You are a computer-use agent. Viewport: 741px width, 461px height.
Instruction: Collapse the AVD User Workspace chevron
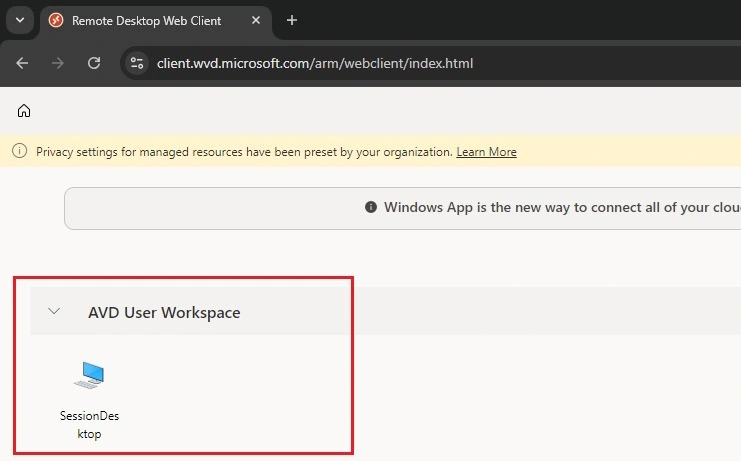point(54,311)
